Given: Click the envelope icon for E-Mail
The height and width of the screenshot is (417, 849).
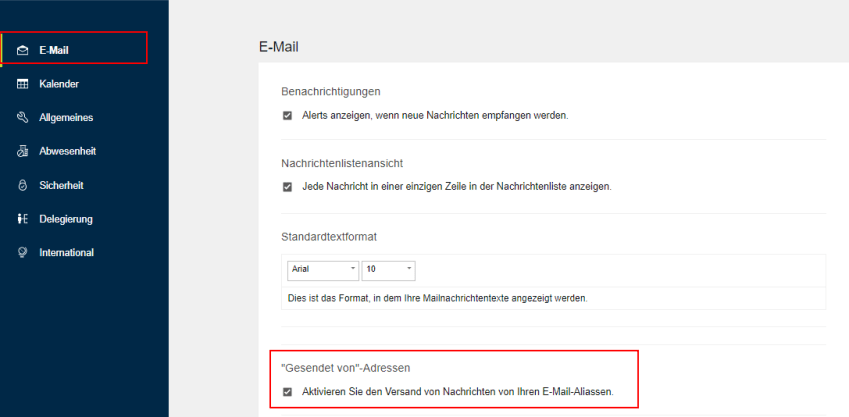Looking at the screenshot, I should pos(22,50).
